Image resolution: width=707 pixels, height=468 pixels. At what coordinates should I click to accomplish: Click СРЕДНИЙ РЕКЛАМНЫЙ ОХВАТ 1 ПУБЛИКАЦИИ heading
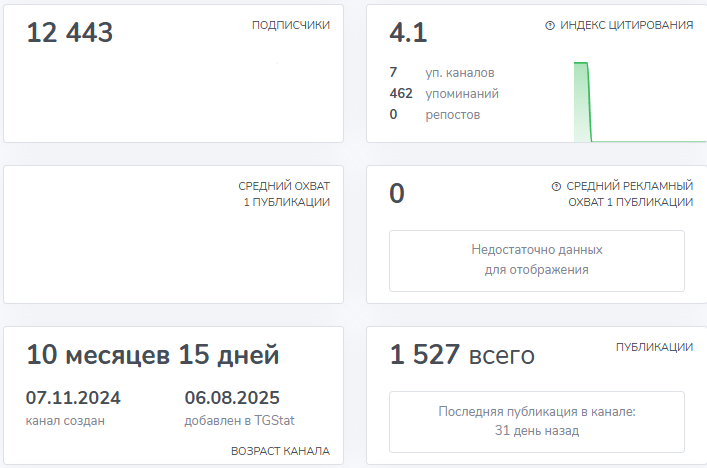click(629, 194)
